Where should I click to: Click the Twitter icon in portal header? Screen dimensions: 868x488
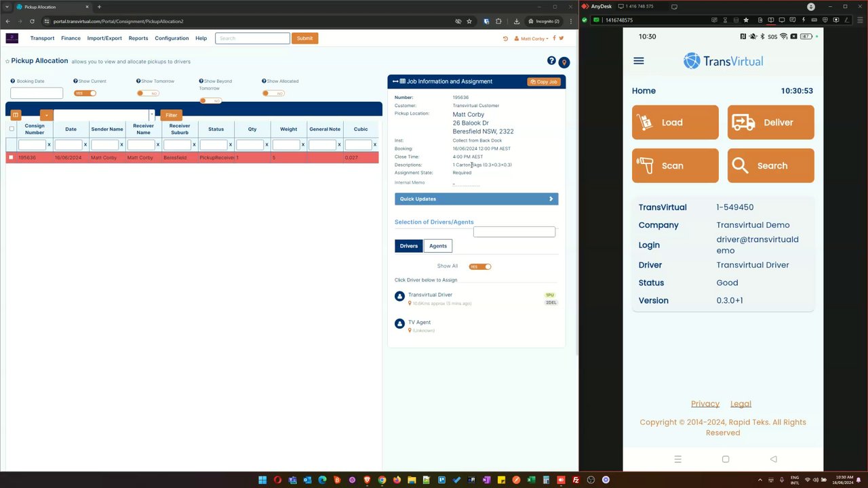click(561, 38)
